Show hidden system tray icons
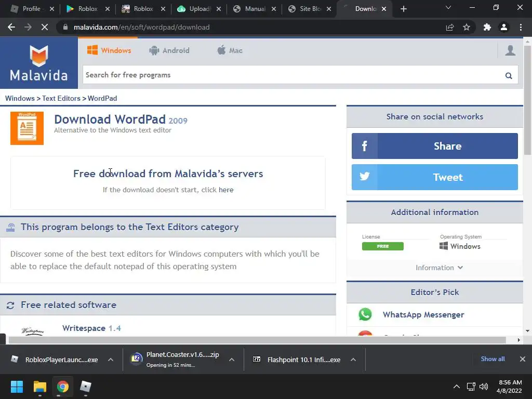Viewport: 532px width, 399px height. (x=457, y=387)
